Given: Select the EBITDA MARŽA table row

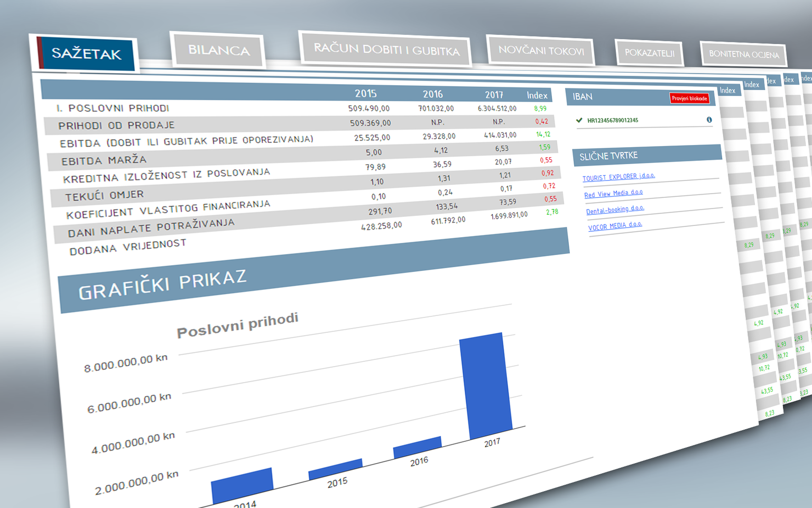Looking at the screenshot, I should click(x=104, y=160).
